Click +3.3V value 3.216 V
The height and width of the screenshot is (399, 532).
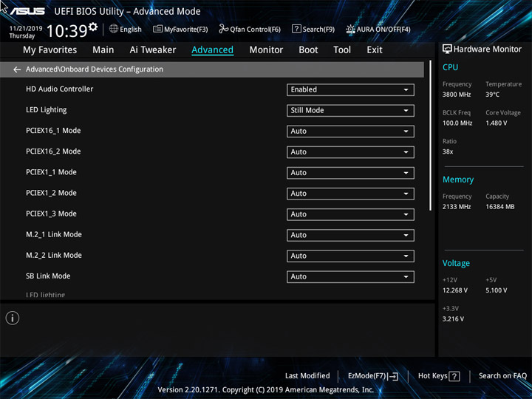click(453, 319)
